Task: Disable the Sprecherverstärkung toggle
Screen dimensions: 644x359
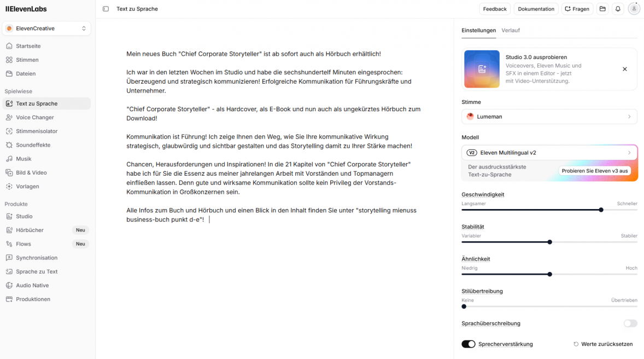Action: (x=469, y=344)
